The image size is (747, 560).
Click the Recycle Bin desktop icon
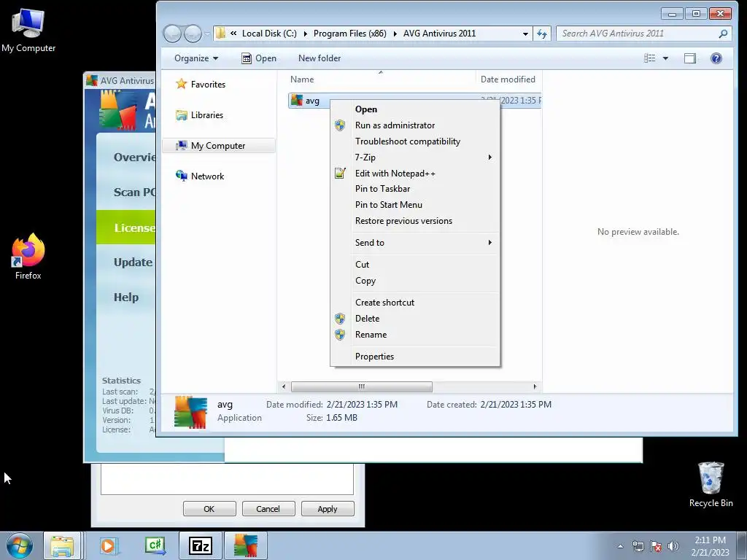tap(711, 485)
